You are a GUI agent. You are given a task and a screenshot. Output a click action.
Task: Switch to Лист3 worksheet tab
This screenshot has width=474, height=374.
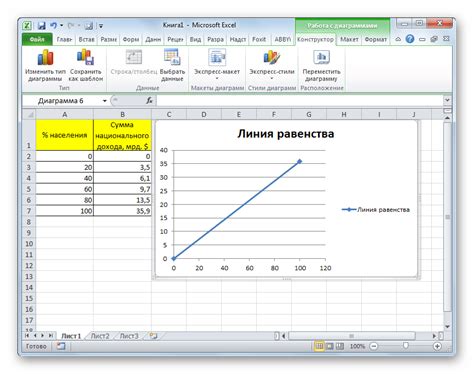coord(129,336)
